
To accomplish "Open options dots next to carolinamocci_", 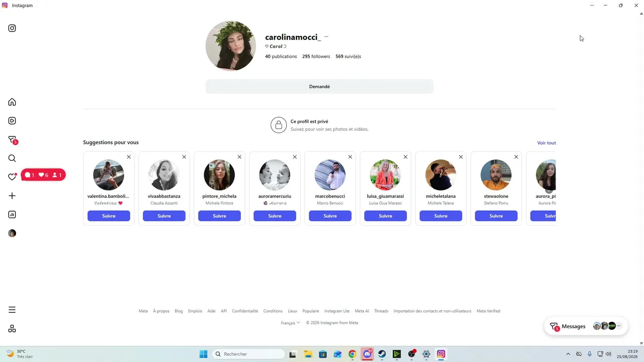I will pyautogui.click(x=326, y=37).
